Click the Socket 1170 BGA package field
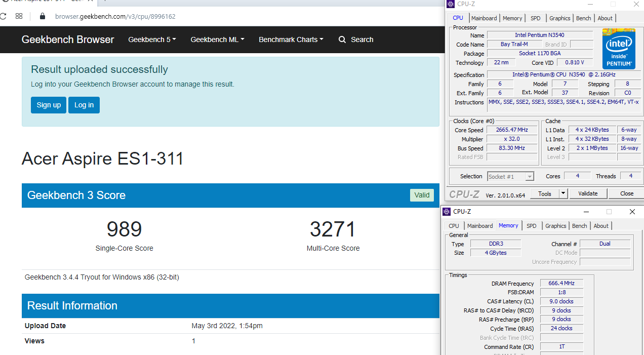Image resolution: width=644 pixels, height=355 pixels. pyautogui.click(x=540, y=54)
